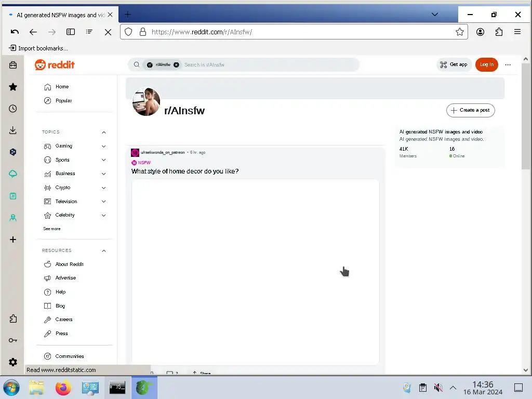Open post titled What style of home decor
This screenshot has width=532, height=399.
185,171
